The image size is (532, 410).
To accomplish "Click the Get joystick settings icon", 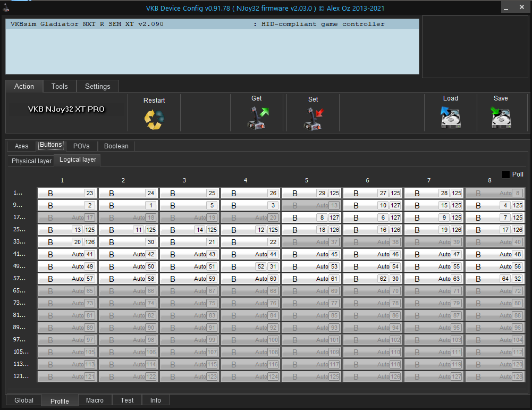I will point(258,118).
